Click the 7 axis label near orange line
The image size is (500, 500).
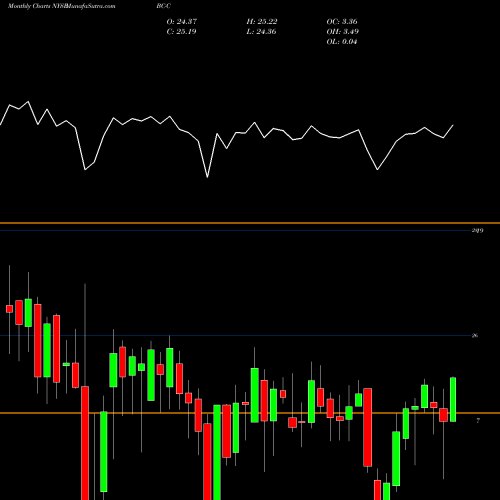(x=478, y=421)
